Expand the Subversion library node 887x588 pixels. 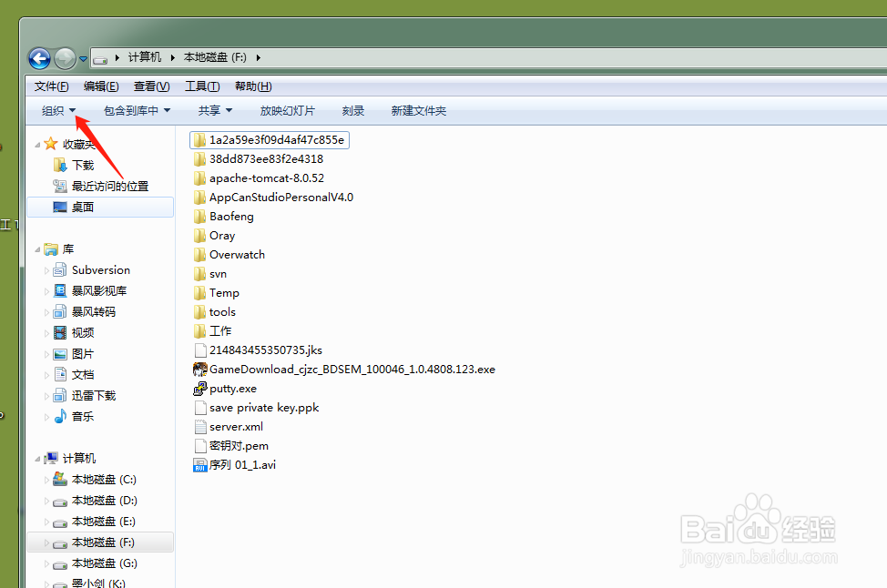pyautogui.click(x=46, y=270)
